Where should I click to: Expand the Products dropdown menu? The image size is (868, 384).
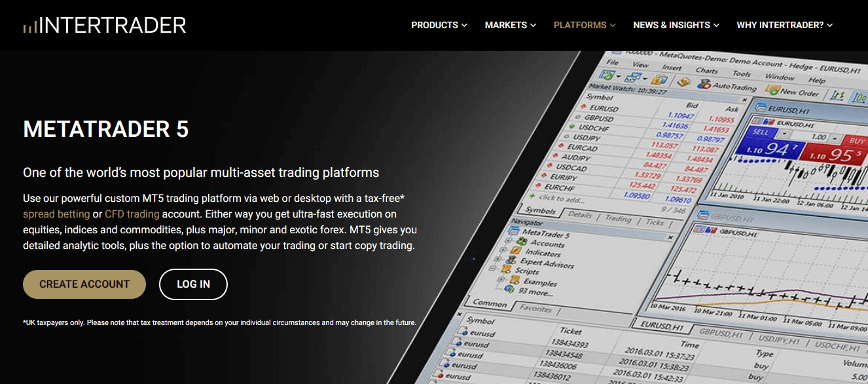(439, 25)
